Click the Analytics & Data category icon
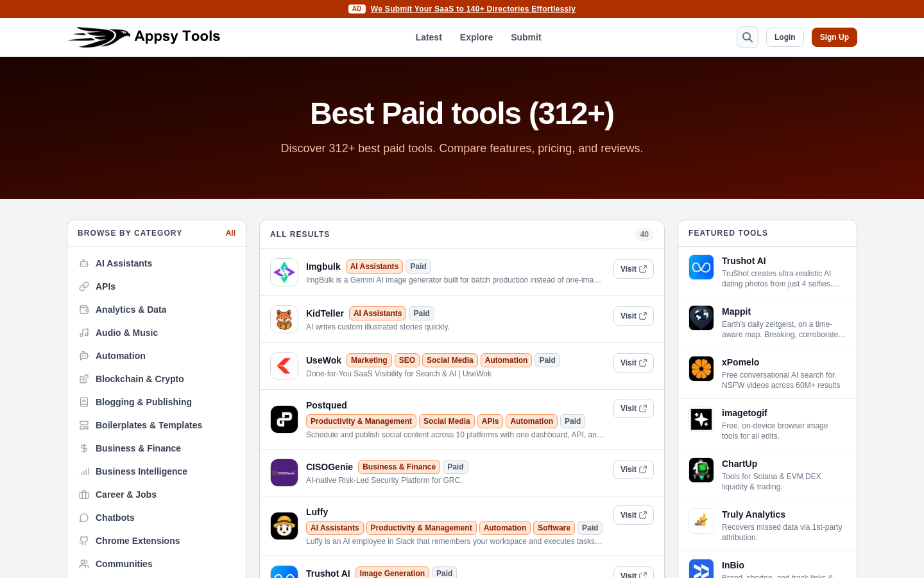The image size is (924, 578). tap(84, 310)
